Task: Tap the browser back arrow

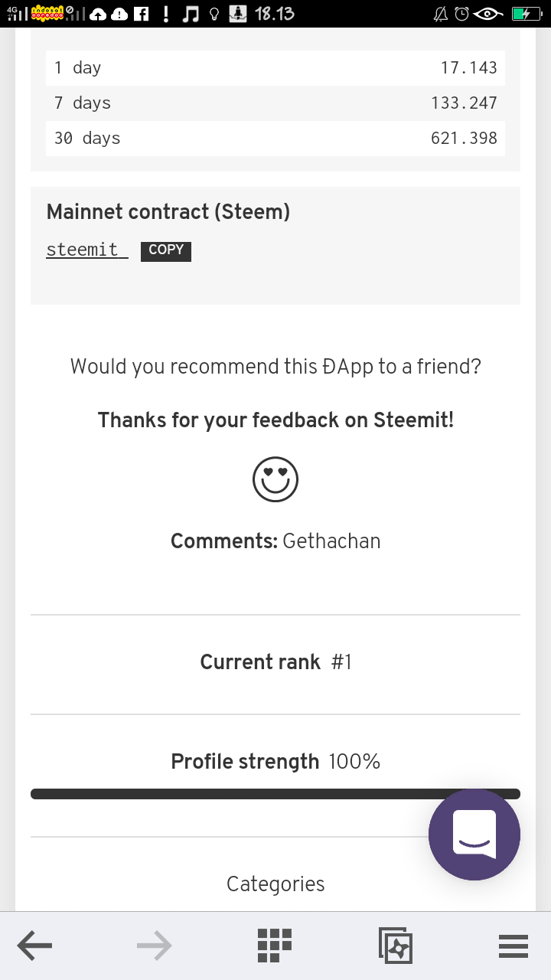Action: (34, 946)
